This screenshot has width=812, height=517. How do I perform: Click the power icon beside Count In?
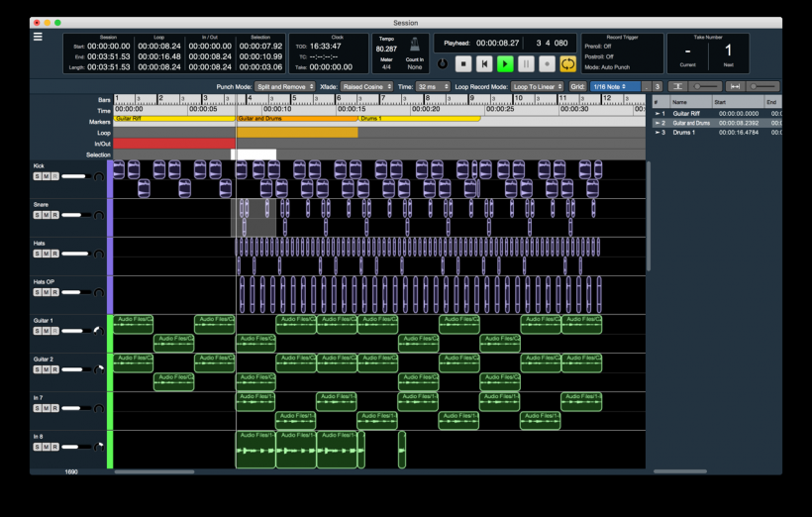point(442,63)
